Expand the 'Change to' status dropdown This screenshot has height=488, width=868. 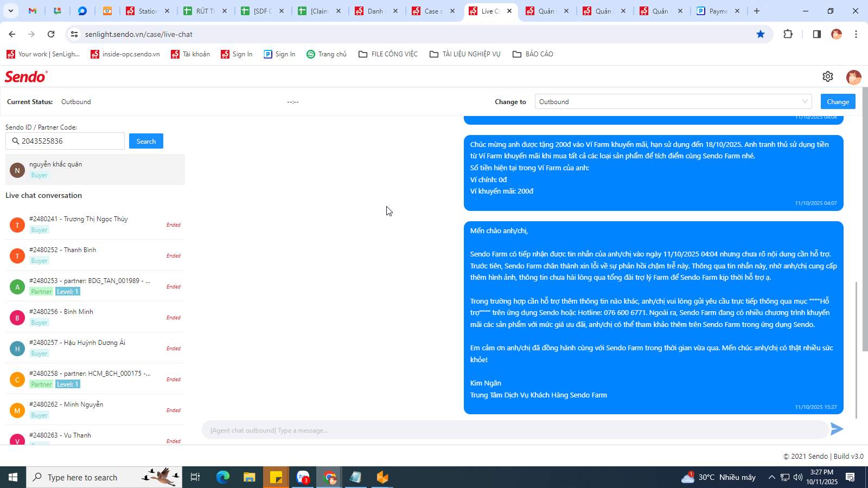pos(673,102)
